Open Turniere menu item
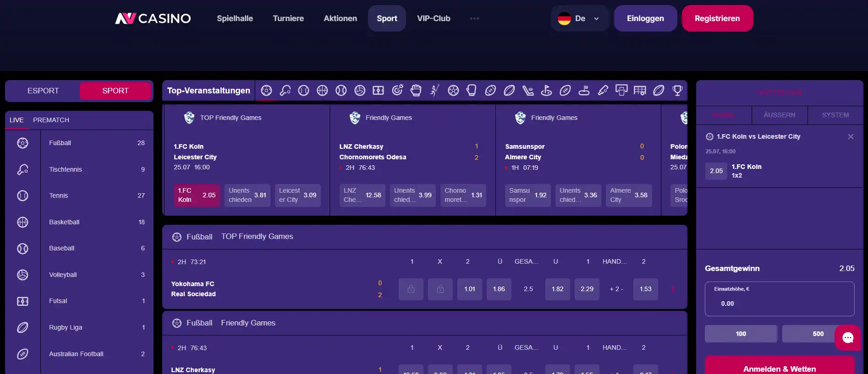Image resolution: width=868 pixels, height=374 pixels. [x=288, y=18]
